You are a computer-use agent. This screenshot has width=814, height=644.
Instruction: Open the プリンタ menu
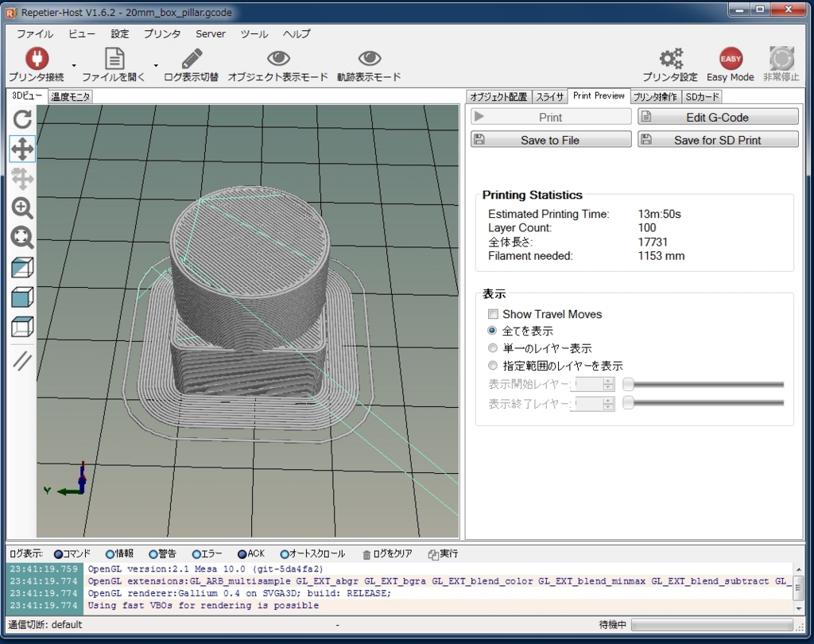click(x=162, y=33)
